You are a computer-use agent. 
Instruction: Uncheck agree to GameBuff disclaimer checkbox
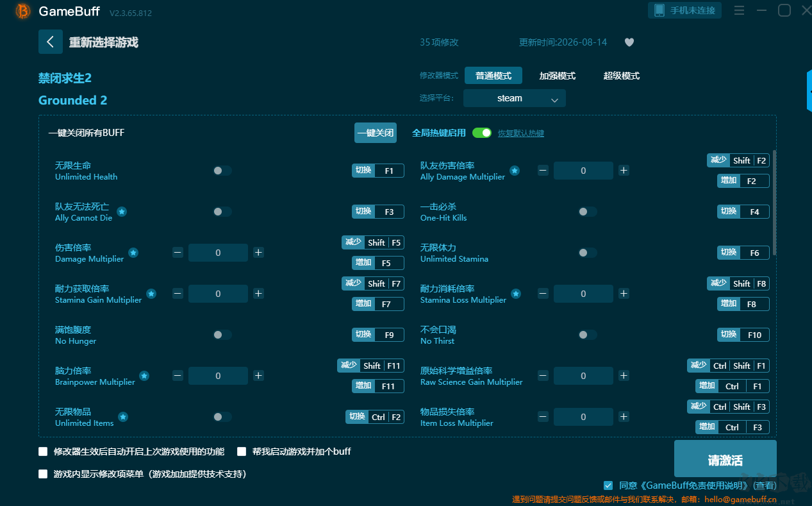coord(608,485)
